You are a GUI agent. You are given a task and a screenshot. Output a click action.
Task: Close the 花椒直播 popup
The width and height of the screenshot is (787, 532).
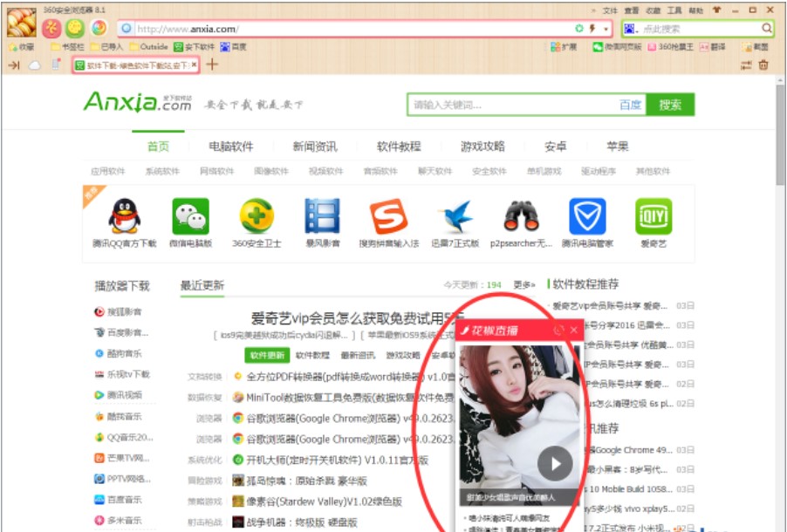click(x=574, y=330)
